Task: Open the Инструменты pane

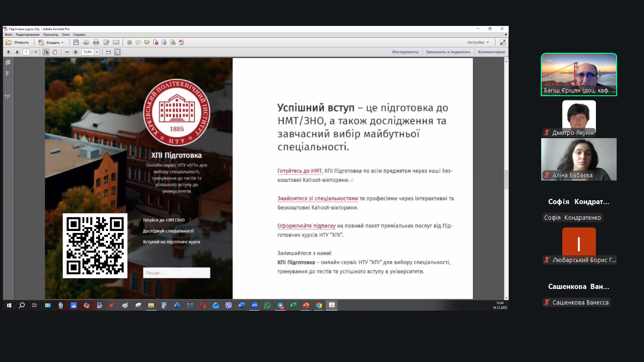Action: click(x=405, y=52)
